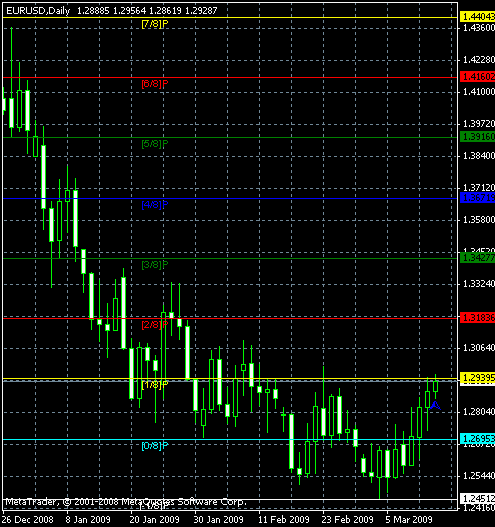The image size is (495, 527).
Task: Click the red [2/8]P level label
Action: click(155, 325)
